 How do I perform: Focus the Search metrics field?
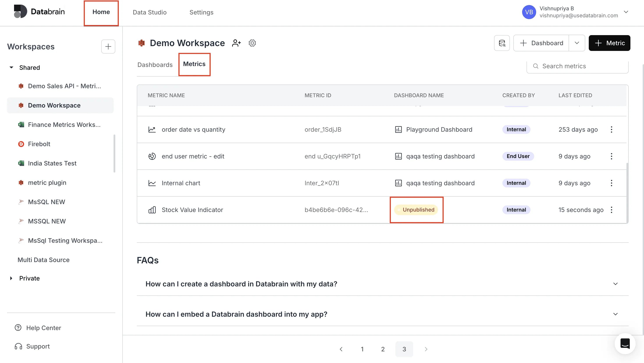(577, 66)
